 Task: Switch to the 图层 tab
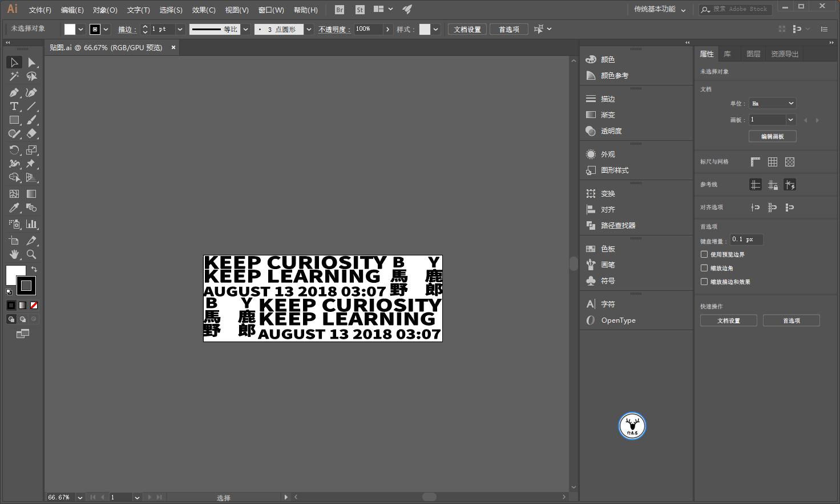click(753, 54)
